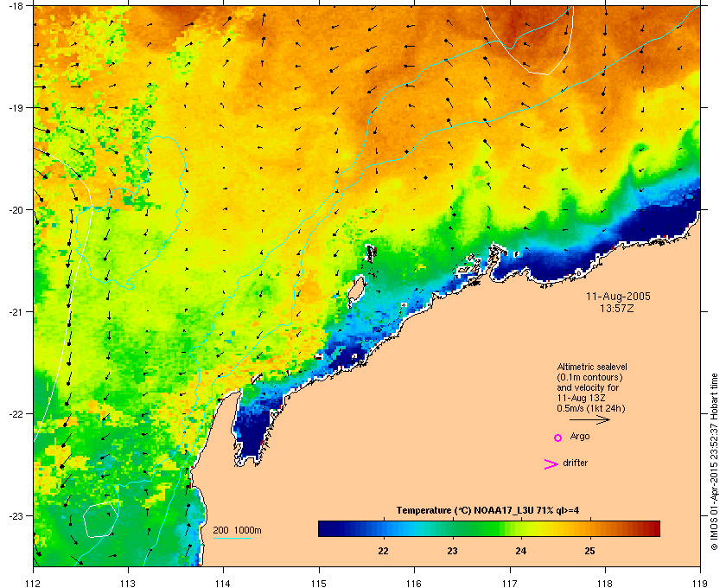
Task: Click the 'drifter' legend label
Action: [x=575, y=463]
